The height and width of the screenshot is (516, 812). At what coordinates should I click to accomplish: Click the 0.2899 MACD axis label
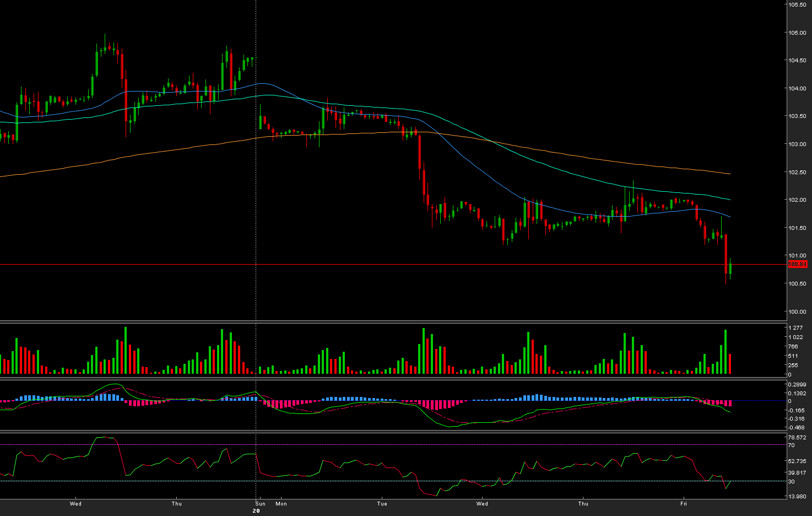coord(798,384)
